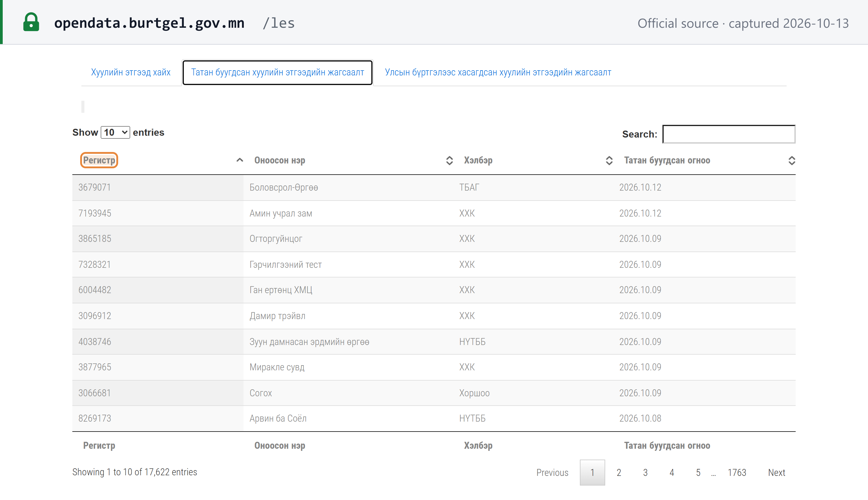Click the green padlock security icon
The width and height of the screenshot is (868, 500).
[x=31, y=22]
